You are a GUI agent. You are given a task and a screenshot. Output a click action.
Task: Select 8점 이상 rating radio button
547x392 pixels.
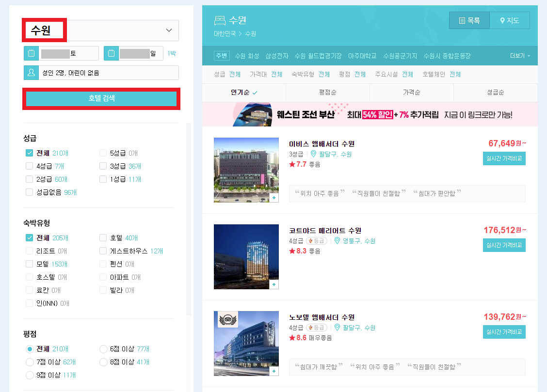(x=103, y=362)
